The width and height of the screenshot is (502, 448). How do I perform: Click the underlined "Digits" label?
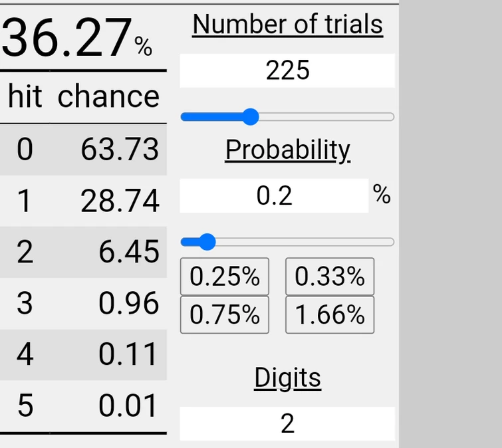coord(287,378)
